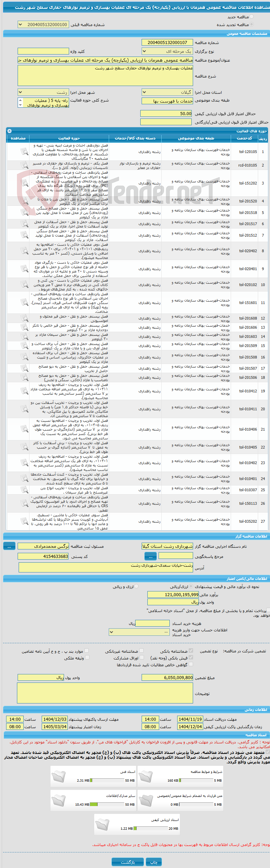
Task: Open view icon for row tol-201608
Action: pos(24,318)
